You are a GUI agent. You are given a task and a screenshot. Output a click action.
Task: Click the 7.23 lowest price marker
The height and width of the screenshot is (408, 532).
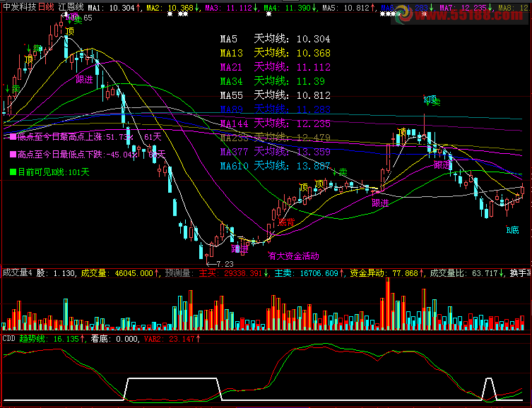point(220,263)
